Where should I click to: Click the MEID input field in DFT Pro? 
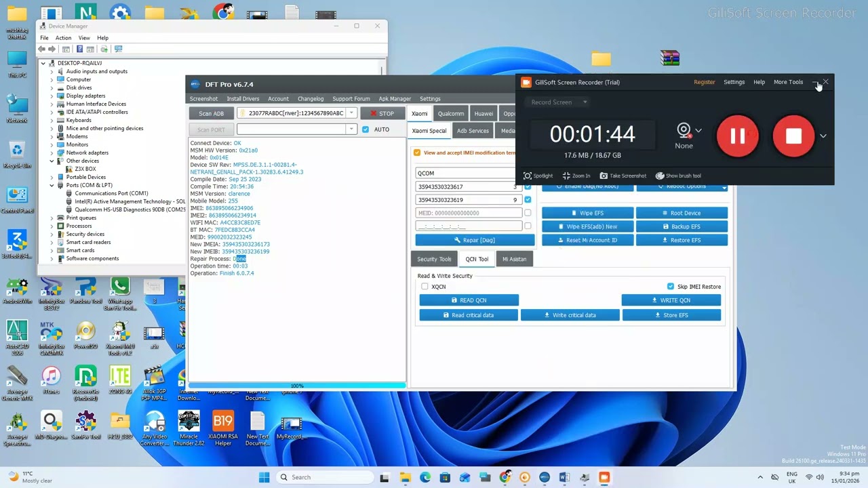[469, 213]
